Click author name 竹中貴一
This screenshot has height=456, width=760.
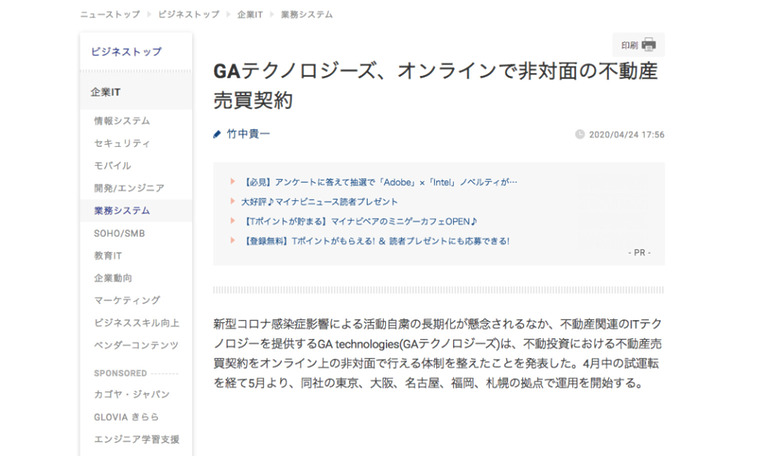click(x=248, y=134)
